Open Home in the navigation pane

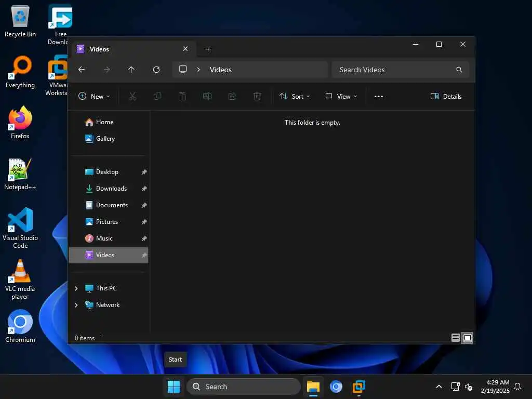click(109, 122)
